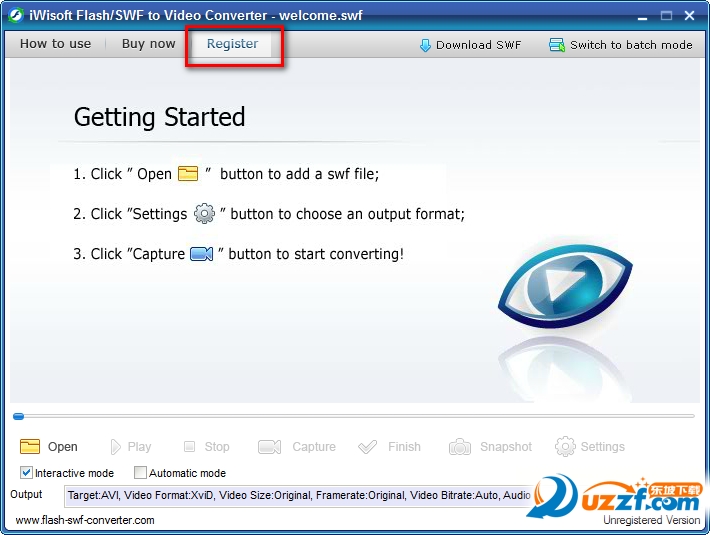
Task: Click the Stop square icon
Action: coord(189,447)
